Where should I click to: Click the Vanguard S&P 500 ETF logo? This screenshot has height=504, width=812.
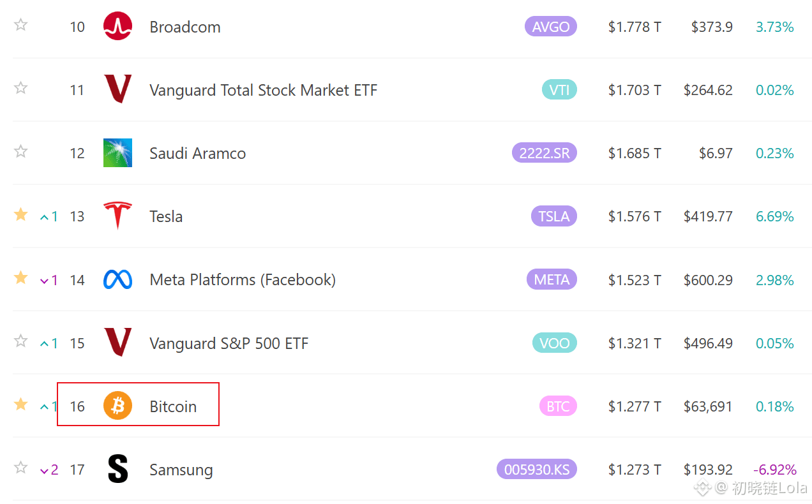(117, 343)
